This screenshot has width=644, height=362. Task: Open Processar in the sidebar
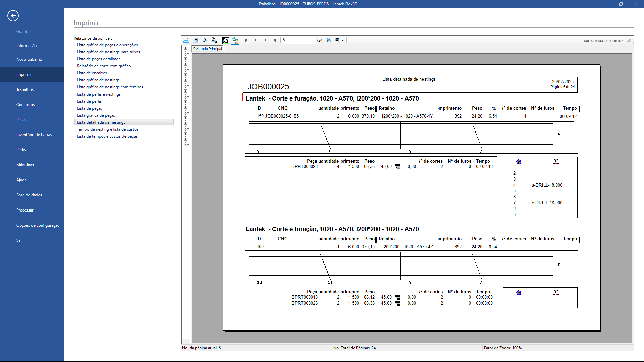(x=25, y=210)
